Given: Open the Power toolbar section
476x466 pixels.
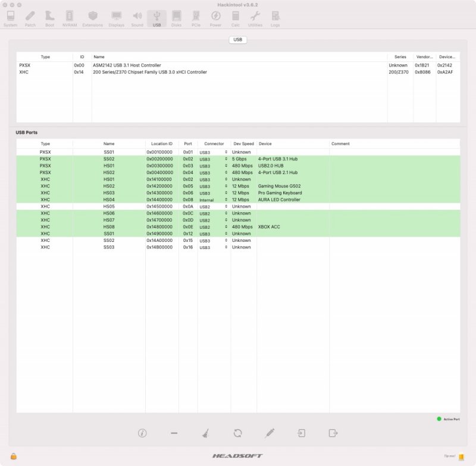Looking at the screenshot, I should click(x=215, y=19).
